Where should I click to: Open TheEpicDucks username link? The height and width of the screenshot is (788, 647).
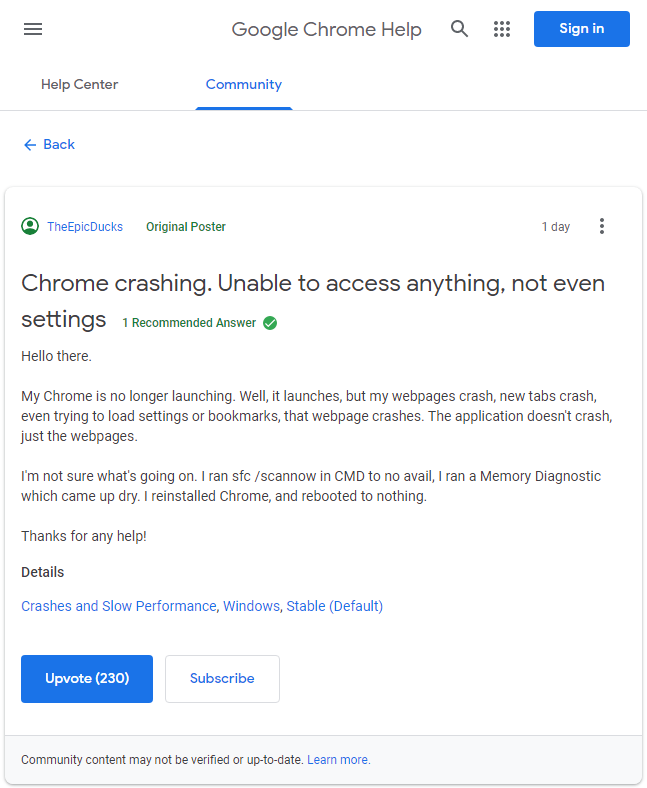point(85,227)
